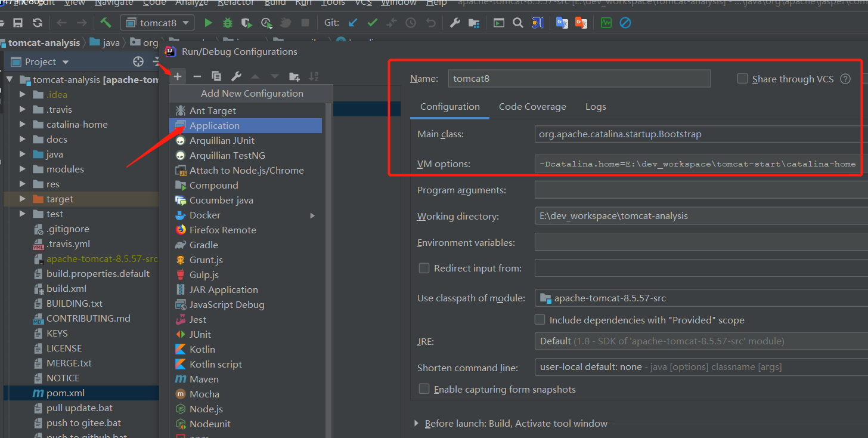The image size is (868, 438).
Task: Click the Working directory field
Action: point(701,216)
